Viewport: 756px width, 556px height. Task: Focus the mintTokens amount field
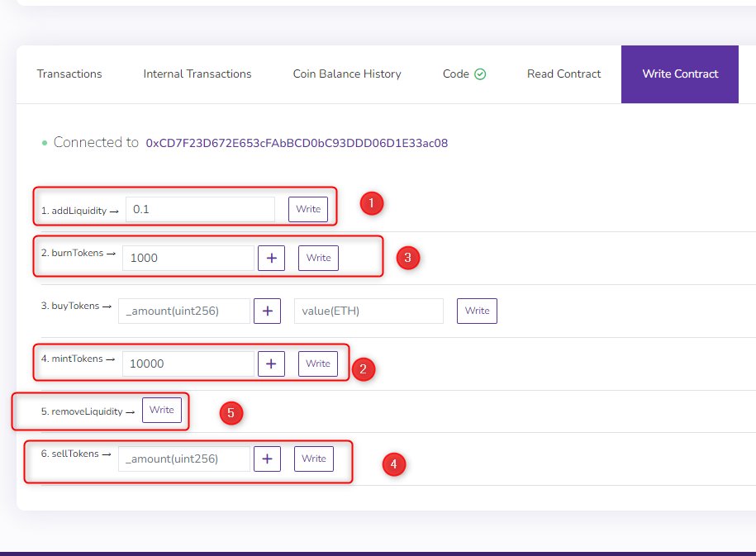188,364
